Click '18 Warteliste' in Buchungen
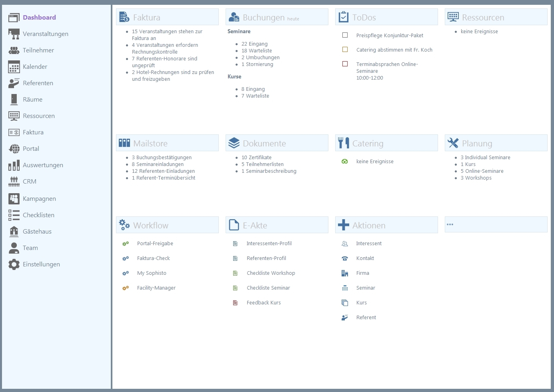 [257, 51]
